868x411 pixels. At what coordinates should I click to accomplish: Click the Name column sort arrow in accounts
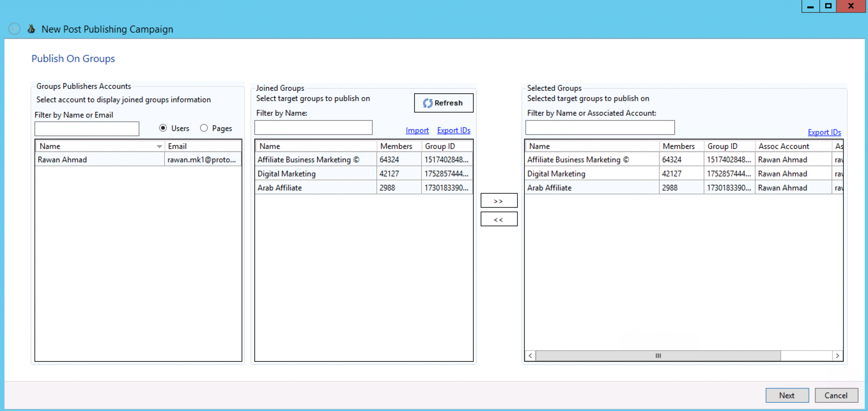pos(159,146)
